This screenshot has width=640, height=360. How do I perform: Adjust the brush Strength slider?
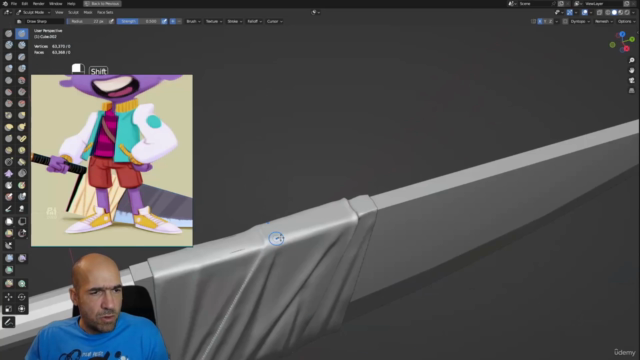tap(138, 21)
